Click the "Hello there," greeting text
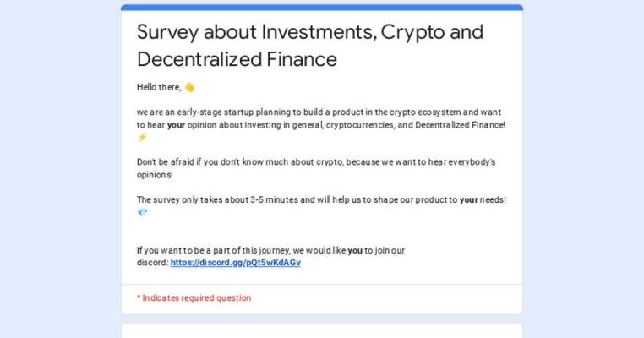 click(159, 87)
